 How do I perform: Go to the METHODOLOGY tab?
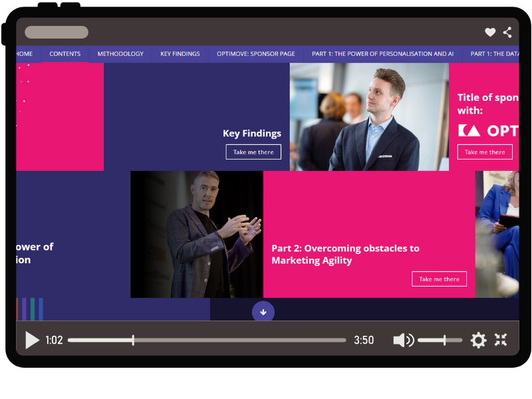click(120, 54)
